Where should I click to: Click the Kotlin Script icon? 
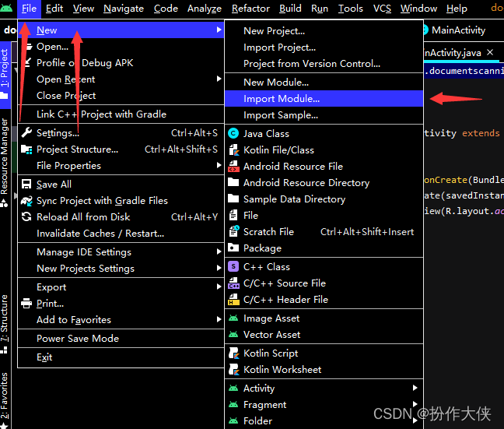[x=233, y=353]
